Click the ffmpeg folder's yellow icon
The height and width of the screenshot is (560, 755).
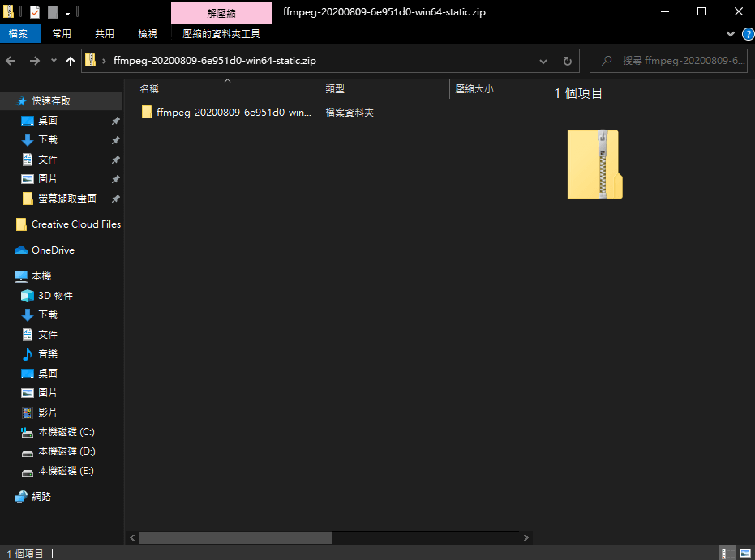(147, 112)
